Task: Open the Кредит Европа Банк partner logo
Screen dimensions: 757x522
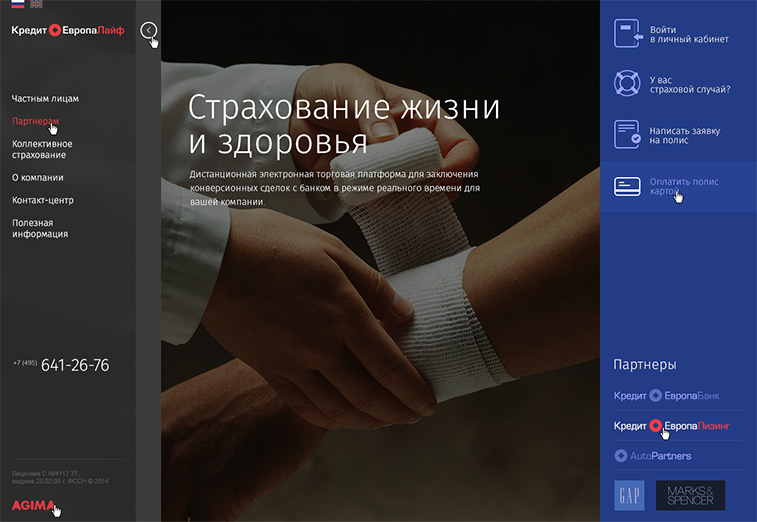Action: [666, 396]
